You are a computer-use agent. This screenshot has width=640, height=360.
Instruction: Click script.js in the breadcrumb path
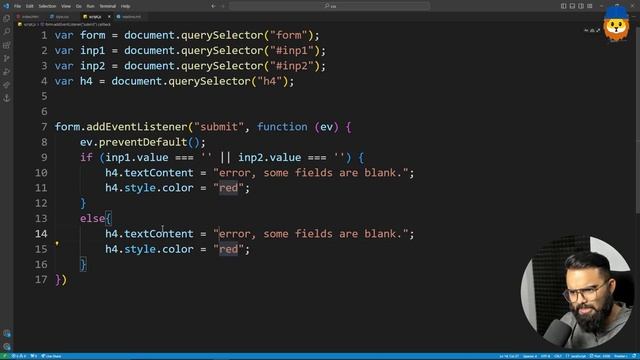tap(29, 24)
